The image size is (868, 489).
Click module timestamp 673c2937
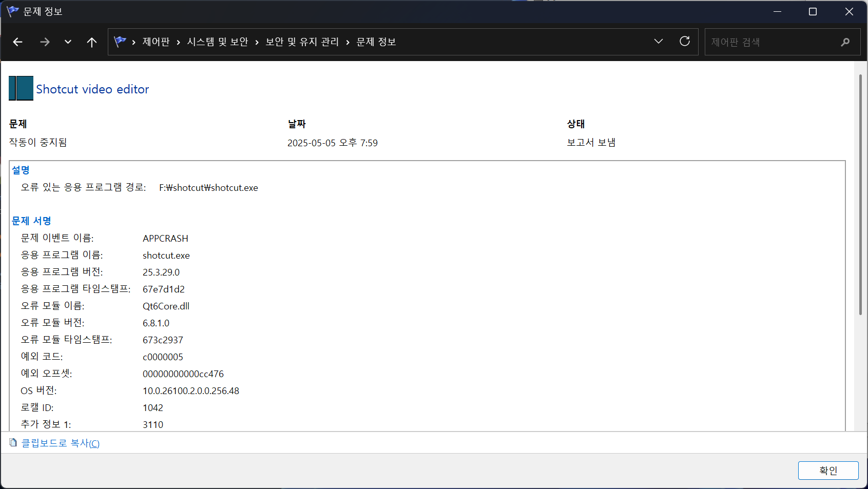coord(163,340)
